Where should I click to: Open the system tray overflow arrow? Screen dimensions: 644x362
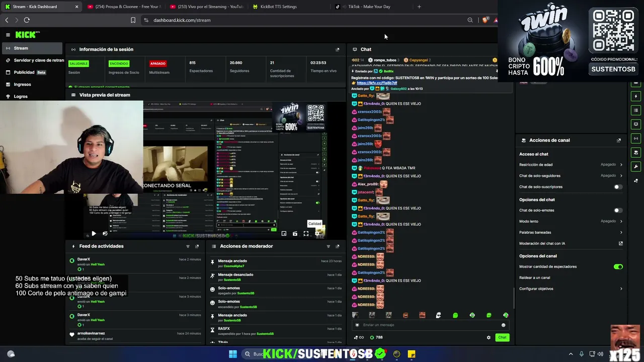(x=571, y=354)
